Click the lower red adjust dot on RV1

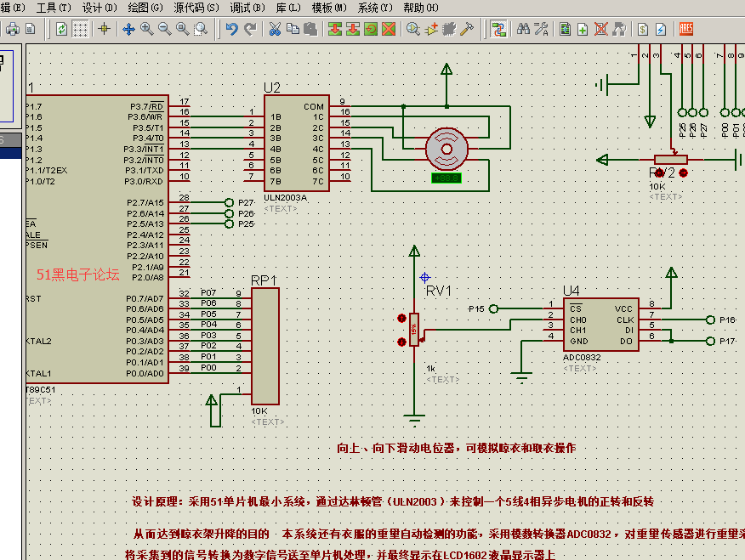pyautogui.click(x=401, y=342)
